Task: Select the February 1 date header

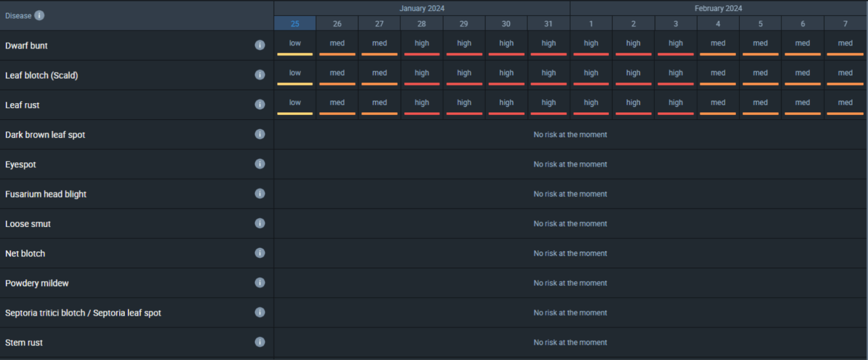Action: pos(591,24)
